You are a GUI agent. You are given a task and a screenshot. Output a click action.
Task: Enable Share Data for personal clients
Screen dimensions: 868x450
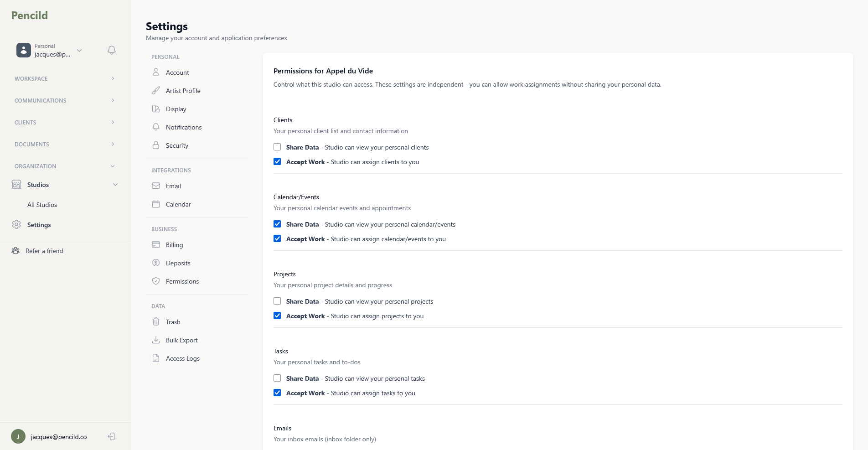click(277, 147)
